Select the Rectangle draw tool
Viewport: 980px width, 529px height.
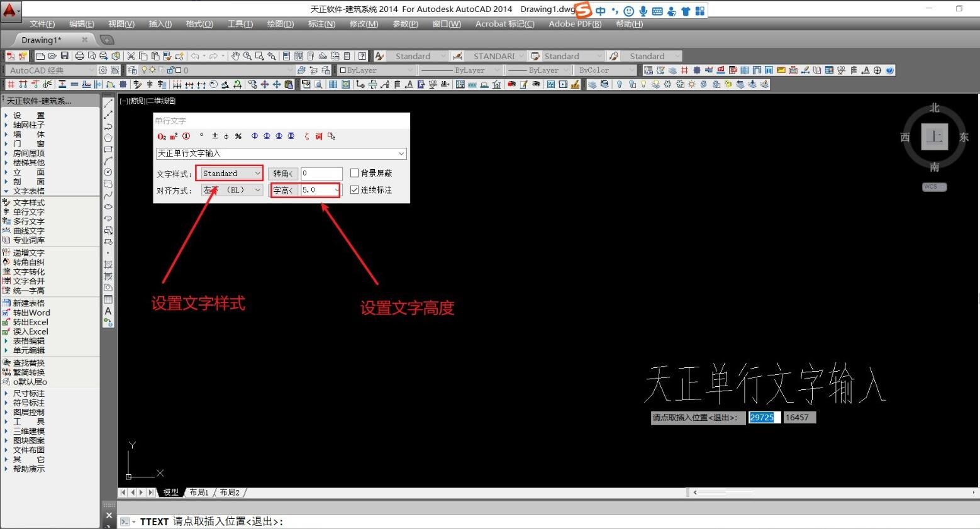pyautogui.click(x=108, y=150)
